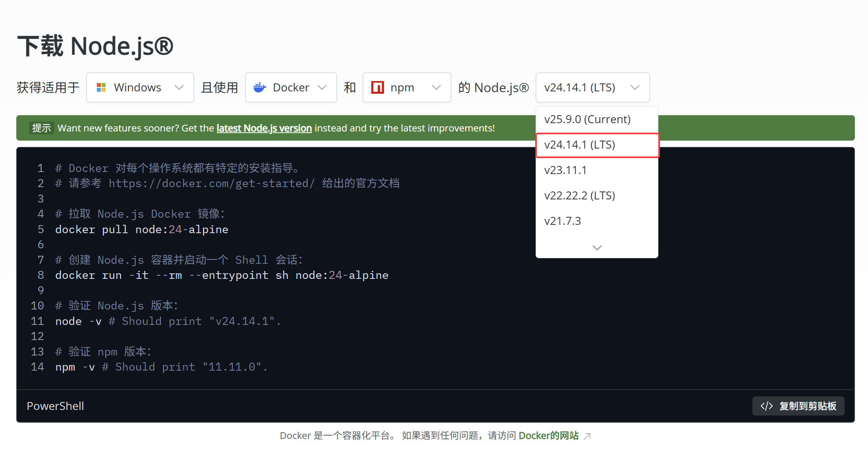The image size is (868, 456).
Task: Open the npm package manager dropdown
Action: 407,87
